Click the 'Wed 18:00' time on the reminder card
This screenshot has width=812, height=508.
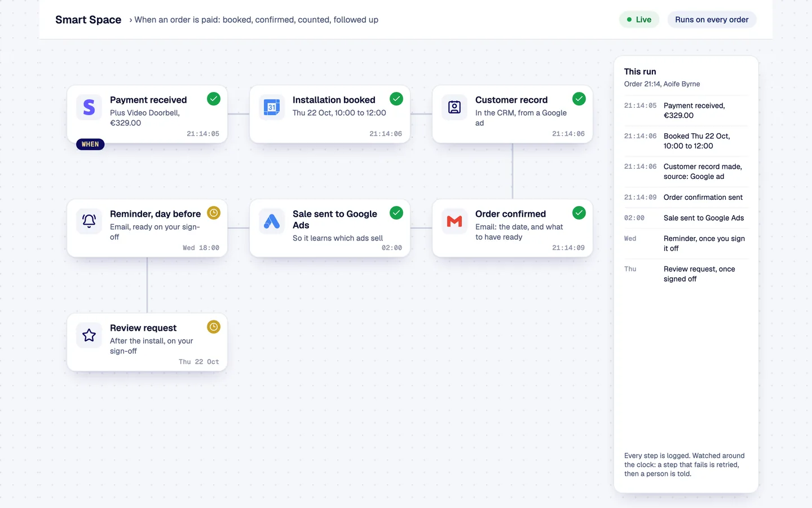tap(201, 248)
